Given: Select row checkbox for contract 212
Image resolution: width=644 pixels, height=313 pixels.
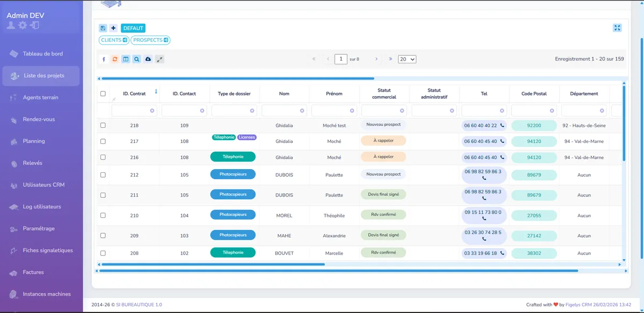Looking at the screenshot, I should [103, 175].
